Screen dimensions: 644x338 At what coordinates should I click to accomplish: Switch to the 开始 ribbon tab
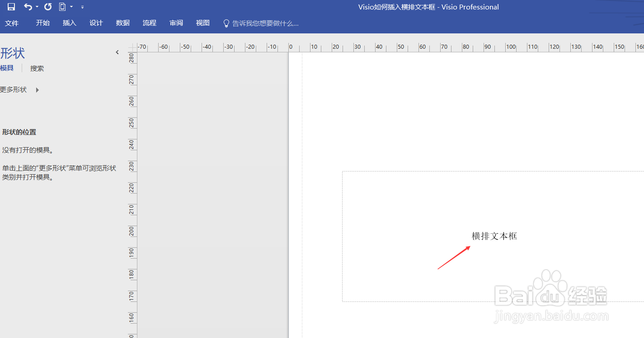click(43, 23)
